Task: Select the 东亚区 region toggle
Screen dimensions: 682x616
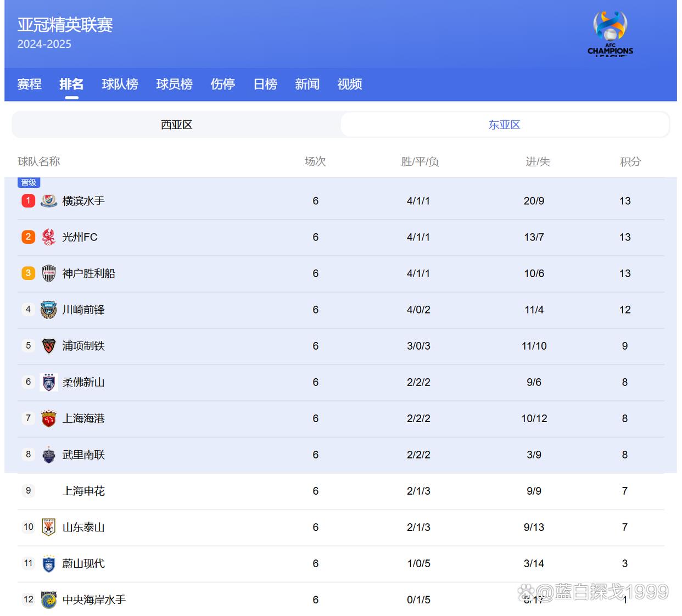Action: 505,125
